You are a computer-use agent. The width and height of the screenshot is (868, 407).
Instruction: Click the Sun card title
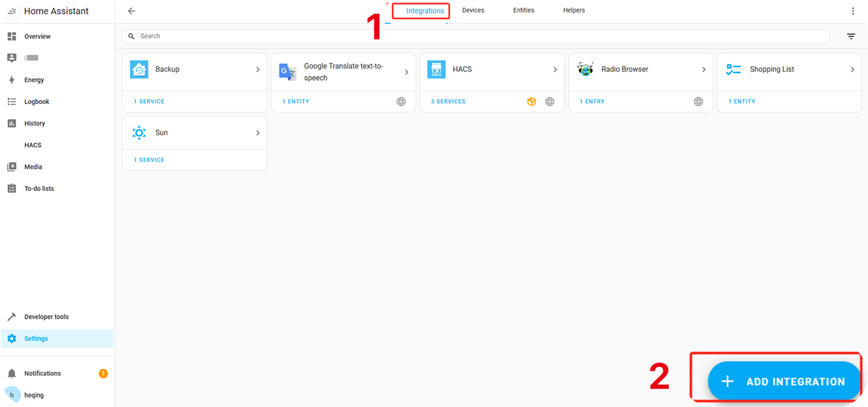click(161, 133)
